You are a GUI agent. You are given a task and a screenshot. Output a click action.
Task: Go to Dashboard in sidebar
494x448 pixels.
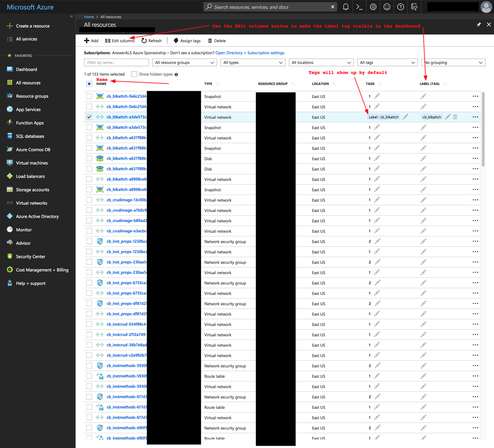[x=26, y=69]
